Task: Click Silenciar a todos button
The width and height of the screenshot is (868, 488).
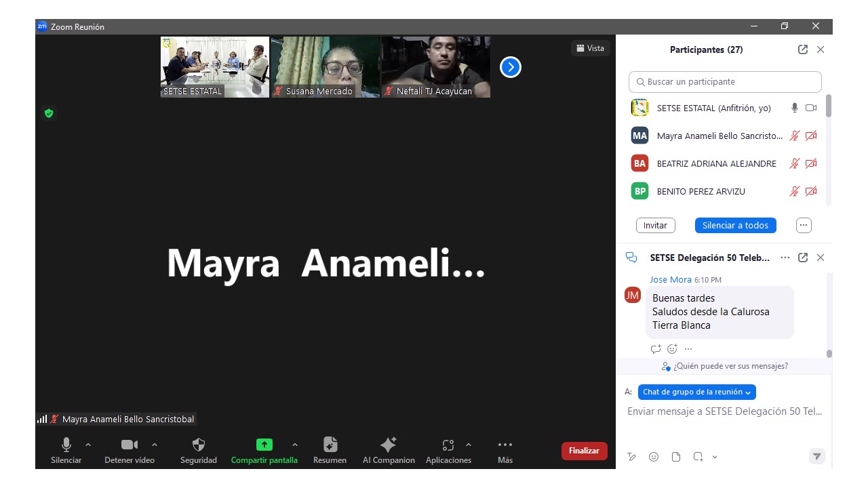Action: click(735, 225)
